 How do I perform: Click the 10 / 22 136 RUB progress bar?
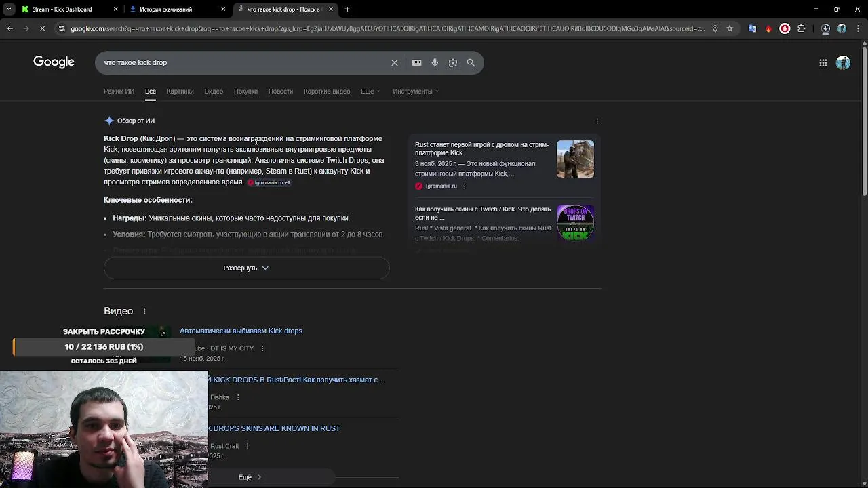pyautogui.click(x=104, y=346)
